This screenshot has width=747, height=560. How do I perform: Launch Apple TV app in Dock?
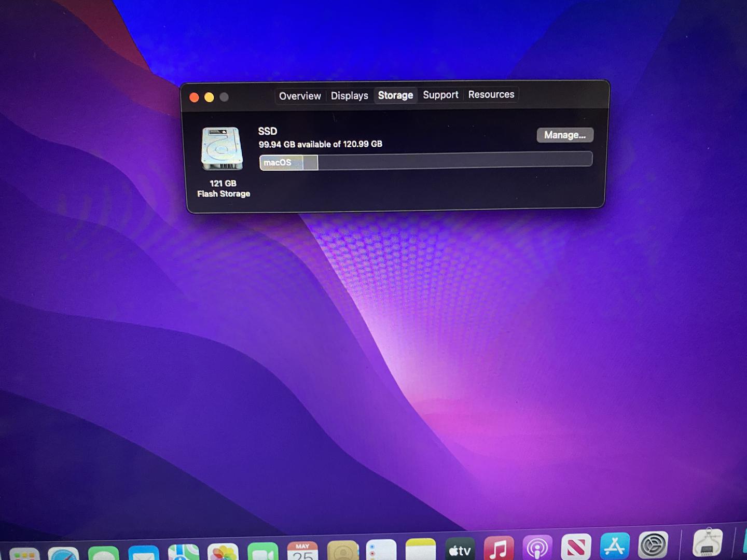point(460,548)
